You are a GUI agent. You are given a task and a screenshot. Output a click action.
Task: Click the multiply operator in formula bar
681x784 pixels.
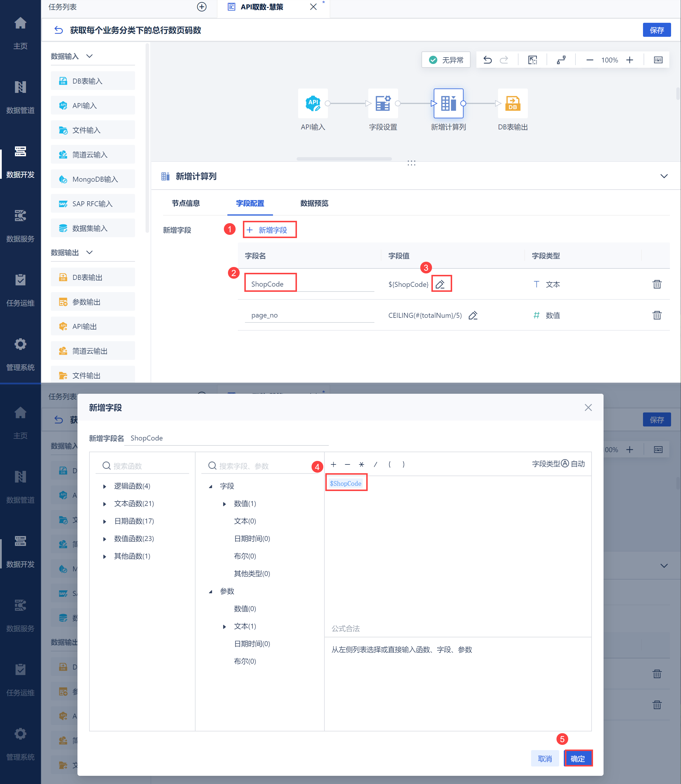pos(362,464)
